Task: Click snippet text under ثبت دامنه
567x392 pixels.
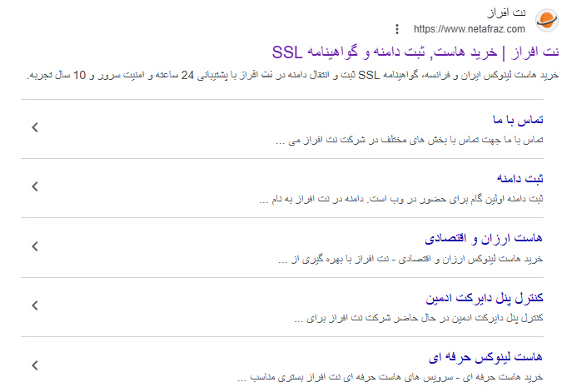Action: tap(401, 199)
